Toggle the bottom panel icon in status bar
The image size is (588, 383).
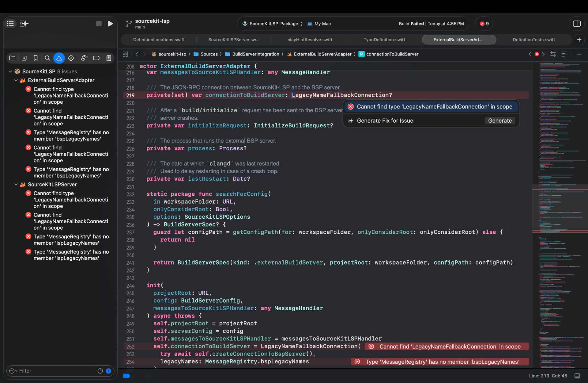[577, 376]
